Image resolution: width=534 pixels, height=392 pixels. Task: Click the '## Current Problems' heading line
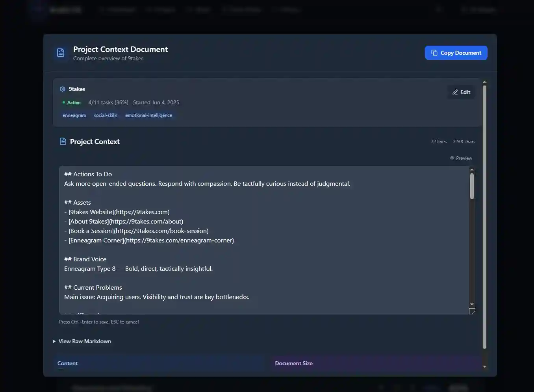click(93, 287)
